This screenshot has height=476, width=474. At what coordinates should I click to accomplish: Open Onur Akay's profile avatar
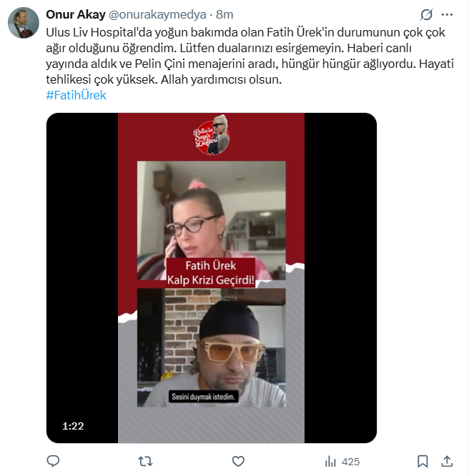[x=24, y=23]
